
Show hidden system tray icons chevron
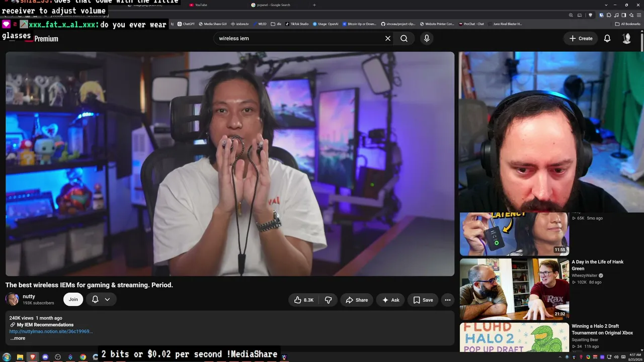point(559,357)
